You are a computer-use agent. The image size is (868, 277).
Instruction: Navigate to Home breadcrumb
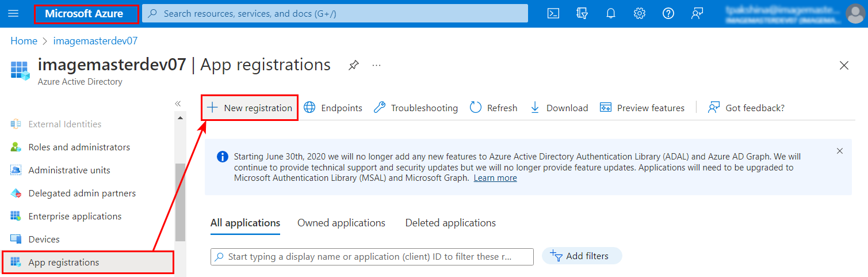pyautogui.click(x=24, y=41)
